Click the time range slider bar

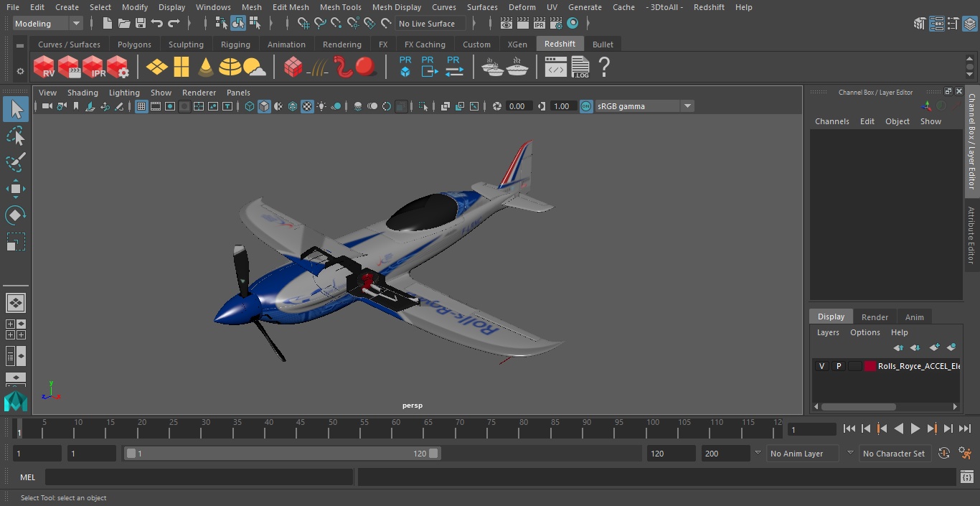pos(282,454)
